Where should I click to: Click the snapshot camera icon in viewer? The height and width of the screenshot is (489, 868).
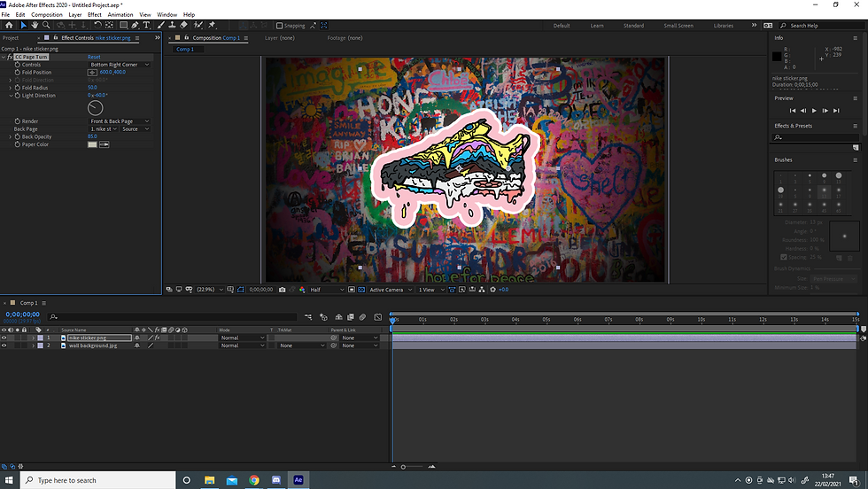tap(283, 290)
